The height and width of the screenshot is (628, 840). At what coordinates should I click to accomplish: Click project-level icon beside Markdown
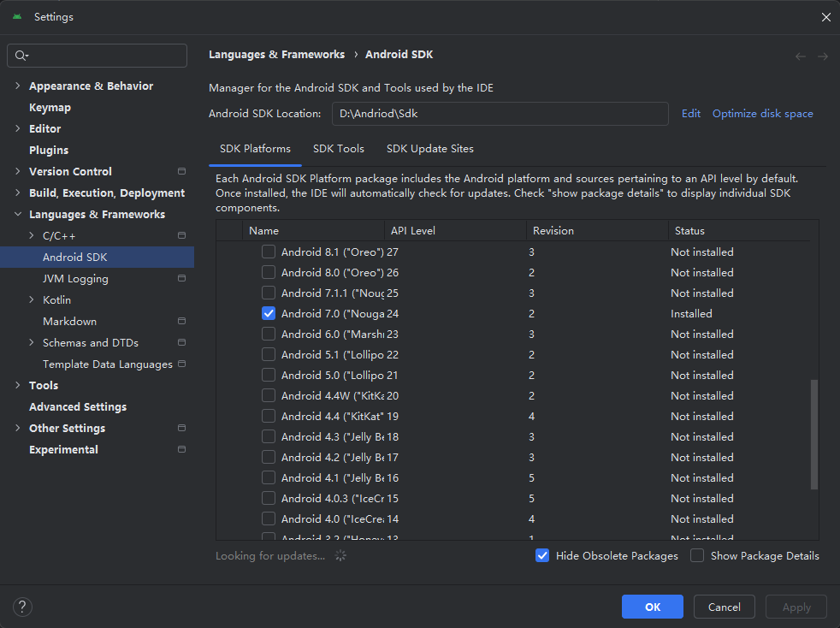[181, 322]
